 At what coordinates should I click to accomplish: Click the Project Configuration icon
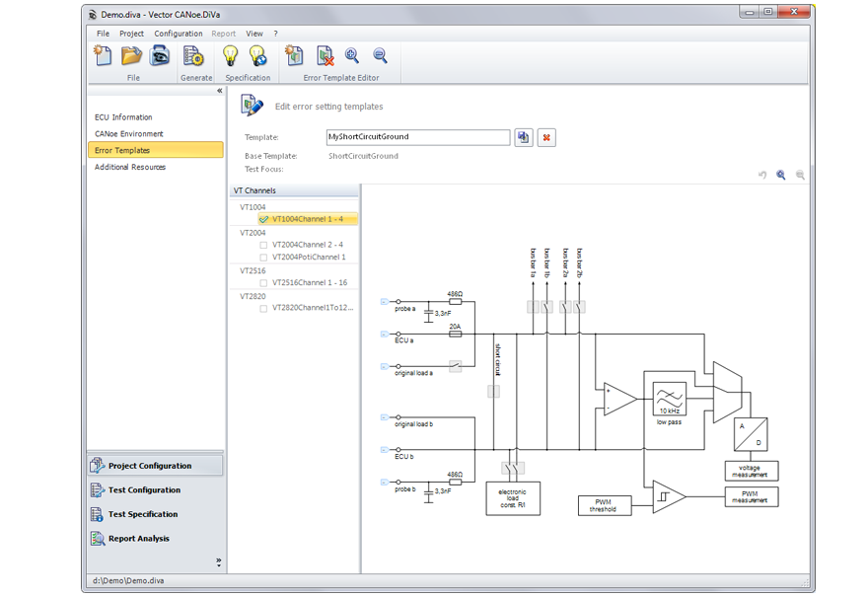point(98,465)
